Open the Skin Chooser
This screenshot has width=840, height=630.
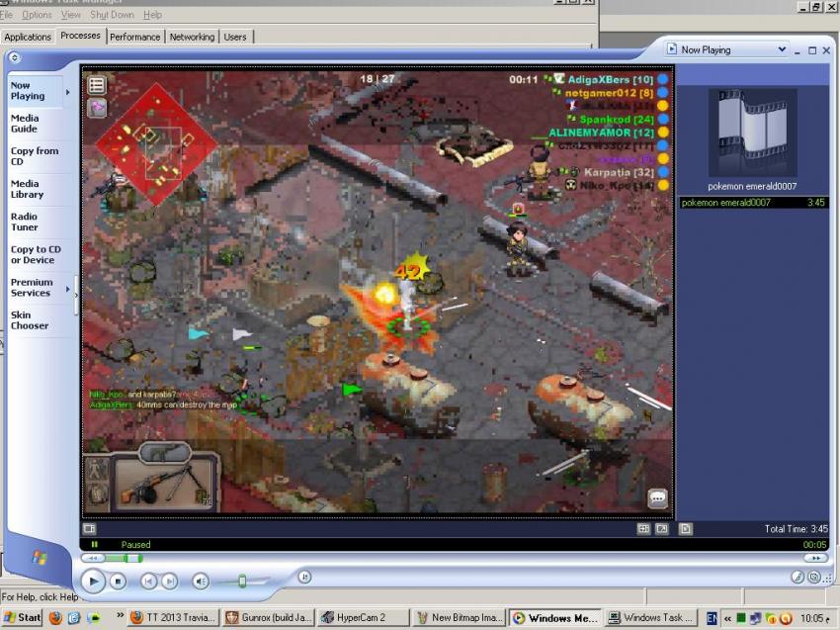pos(29,320)
